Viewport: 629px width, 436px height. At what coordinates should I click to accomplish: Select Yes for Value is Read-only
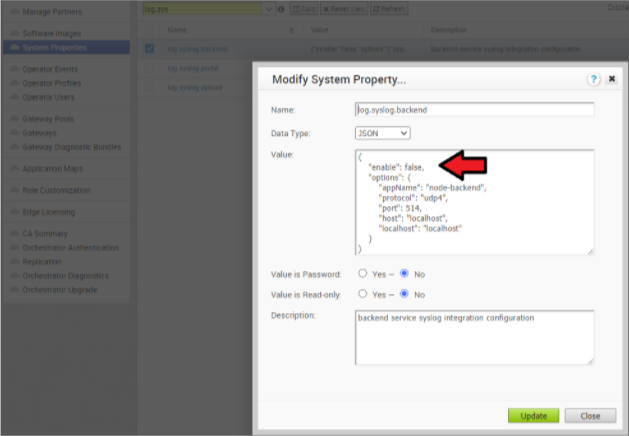(x=362, y=294)
